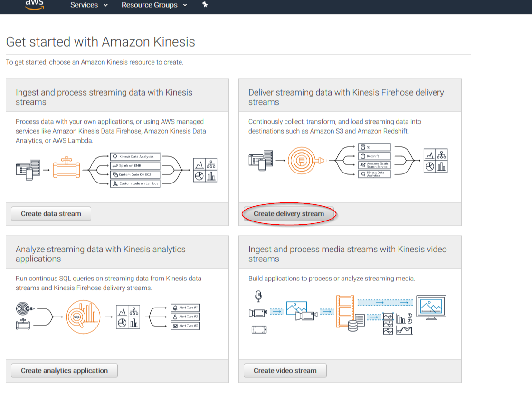Click Create delivery stream button
Screen dimensions: 532x394
click(289, 213)
